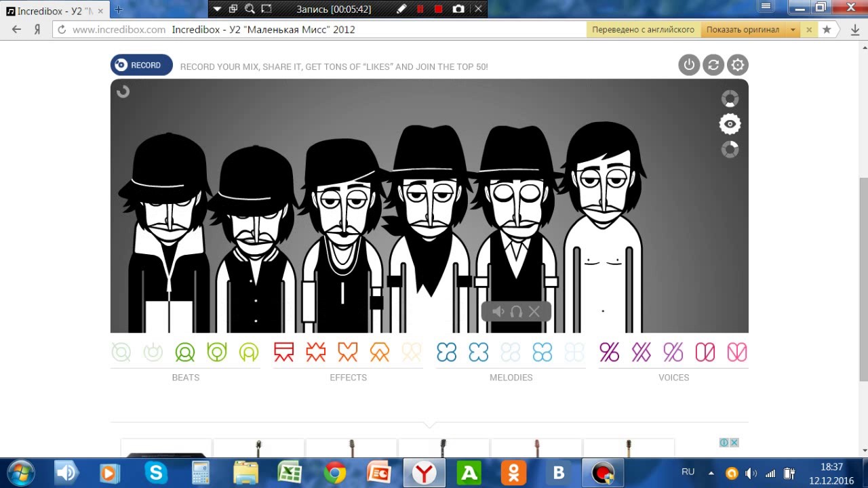Open Skype from the taskbar
Image resolution: width=868 pixels, height=488 pixels.
[x=155, y=472]
